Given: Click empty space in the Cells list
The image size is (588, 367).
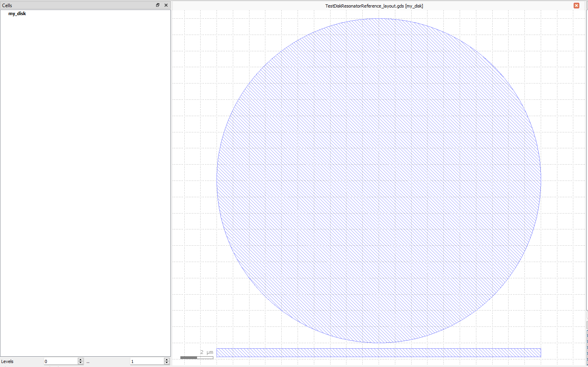Looking at the screenshot, I should click(85, 179).
